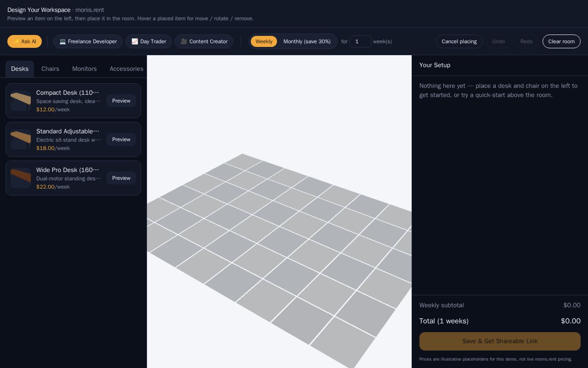Click the Compact Desk thumbnail image
Viewport: 588px width, 368px height.
pos(21,101)
